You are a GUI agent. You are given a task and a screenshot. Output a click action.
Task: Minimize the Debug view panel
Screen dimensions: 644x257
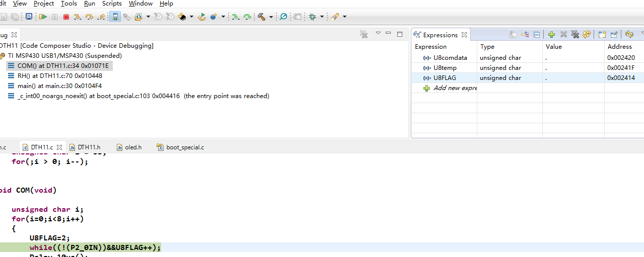pyautogui.click(x=388, y=34)
